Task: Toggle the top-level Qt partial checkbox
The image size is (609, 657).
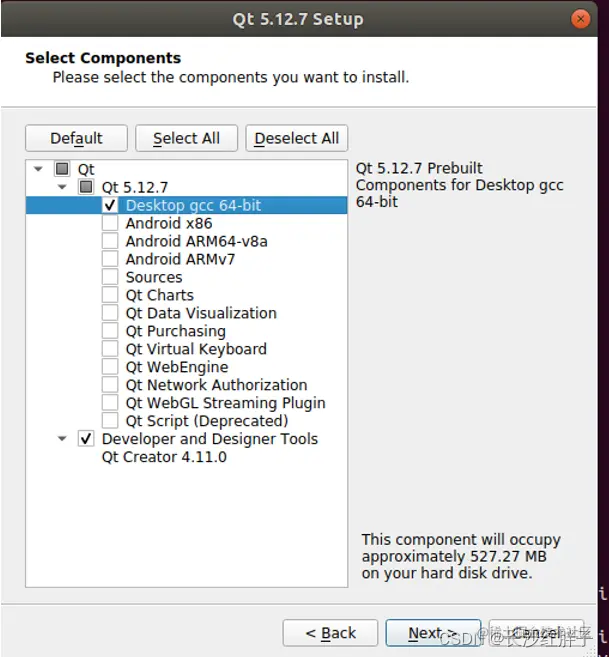Action: click(x=62, y=169)
